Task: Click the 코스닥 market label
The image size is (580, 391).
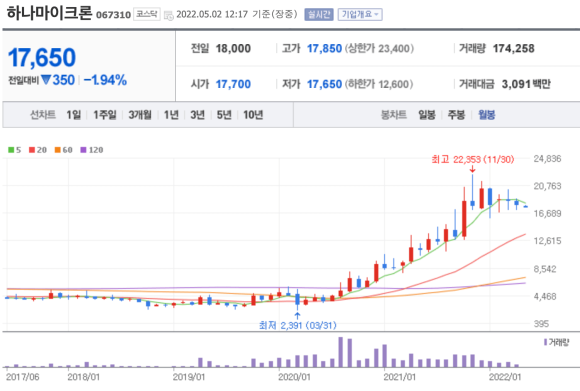Action: point(146,14)
